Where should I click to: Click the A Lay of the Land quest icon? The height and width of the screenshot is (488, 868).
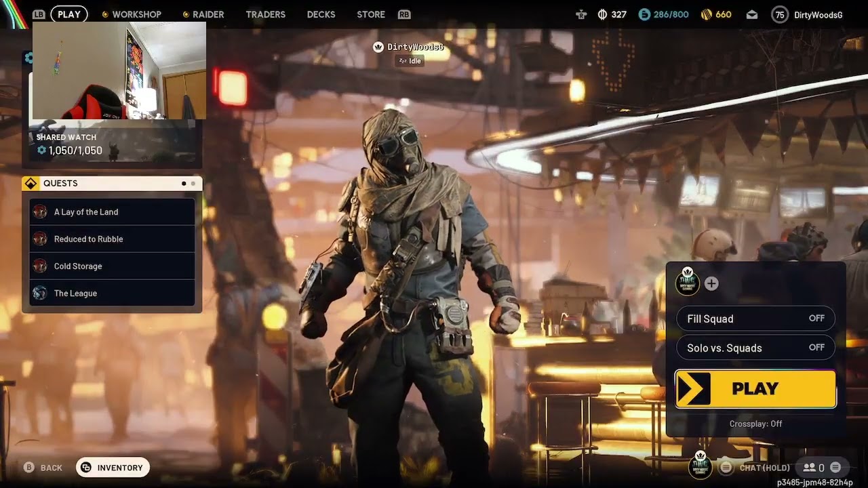pyautogui.click(x=40, y=211)
